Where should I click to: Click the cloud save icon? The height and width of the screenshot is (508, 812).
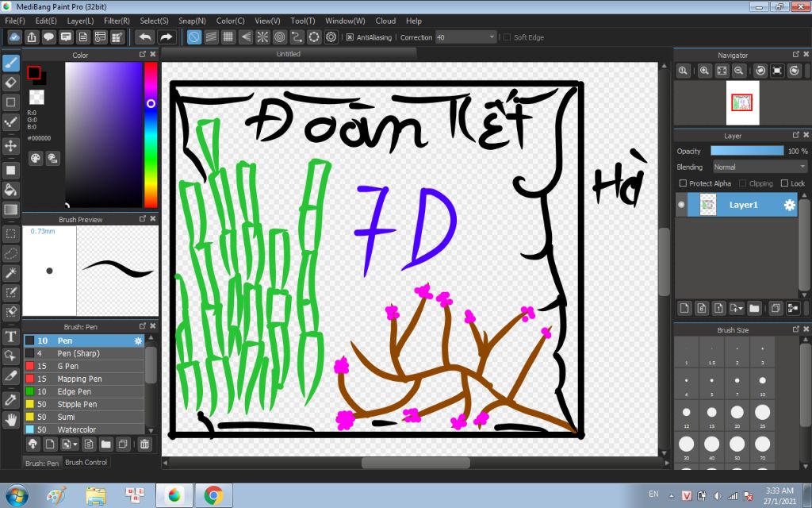point(14,37)
